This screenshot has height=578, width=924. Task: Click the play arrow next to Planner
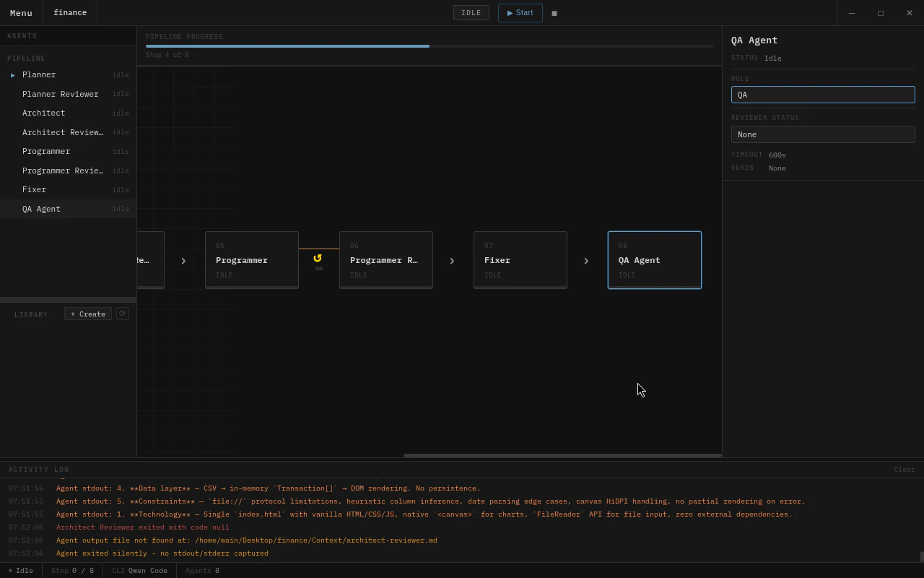click(x=13, y=75)
